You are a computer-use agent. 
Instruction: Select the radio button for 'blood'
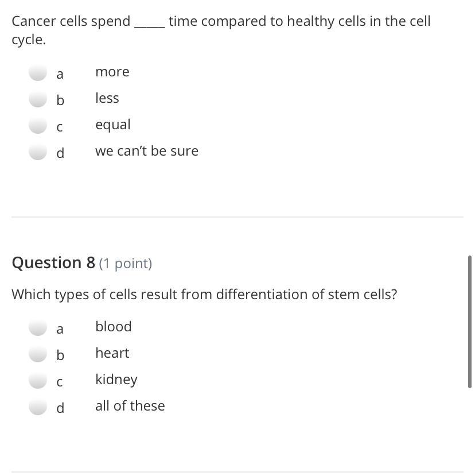click(x=38, y=328)
